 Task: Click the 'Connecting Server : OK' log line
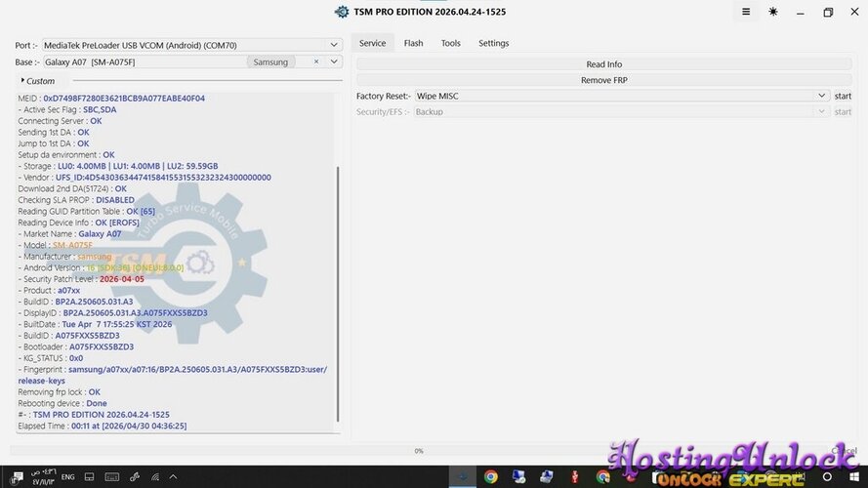(x=60, y=121)
